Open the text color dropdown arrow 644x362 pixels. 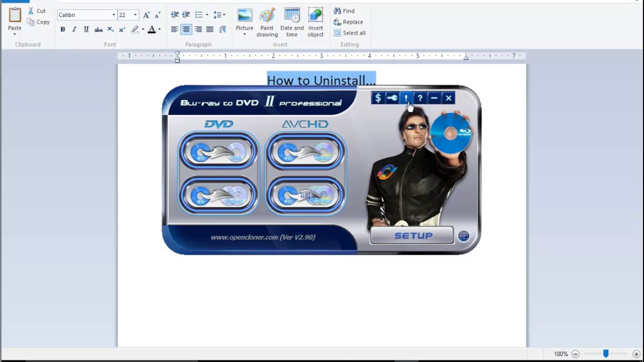click(x=159, y=30)
